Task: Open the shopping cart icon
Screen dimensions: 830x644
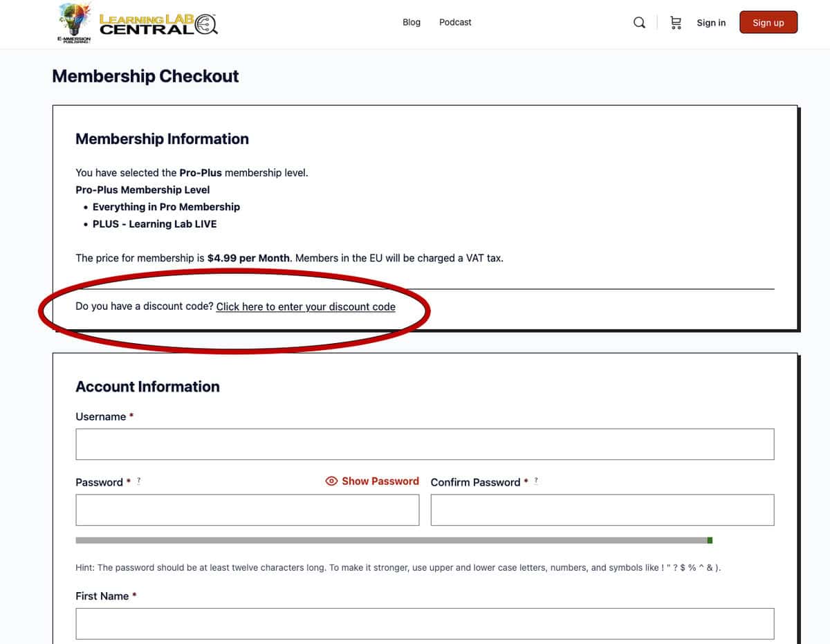Action: pyautogui.click(x=676, y=23)
